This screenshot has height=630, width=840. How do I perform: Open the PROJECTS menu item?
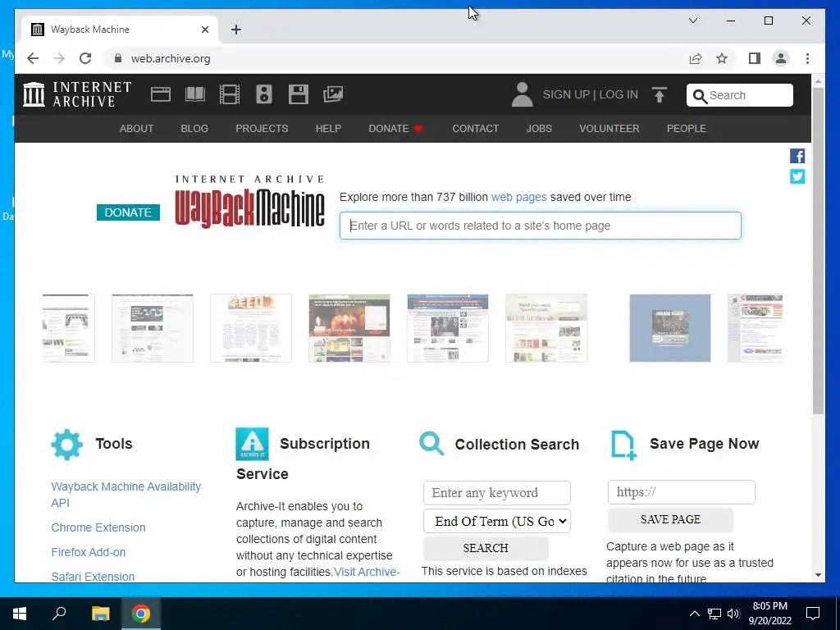tap(262, 129)
